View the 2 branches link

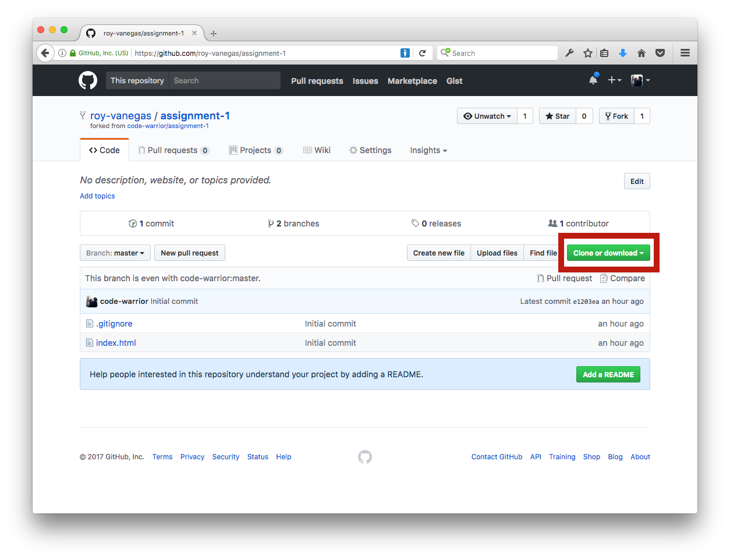[293, 224]
